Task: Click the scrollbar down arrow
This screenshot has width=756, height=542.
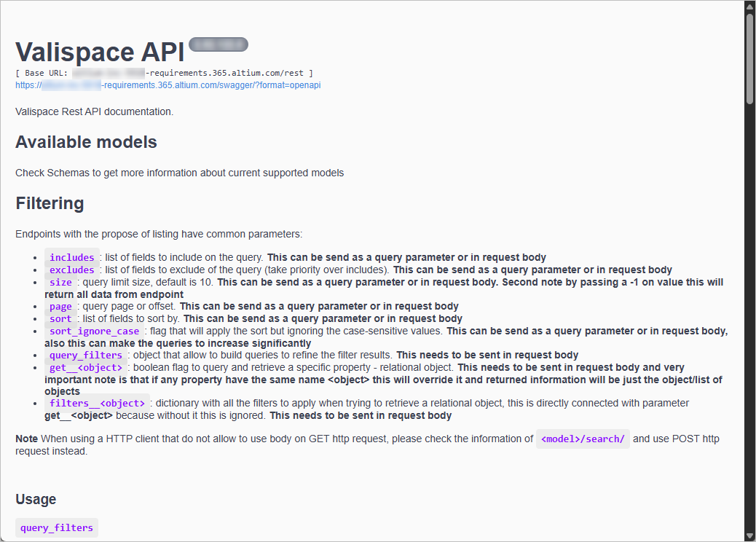Action: point(749,536)
